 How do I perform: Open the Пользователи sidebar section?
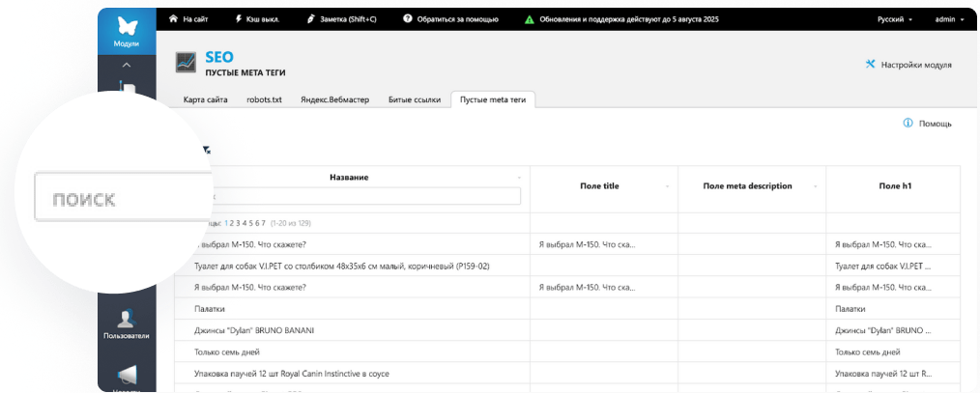pos(127,323)
